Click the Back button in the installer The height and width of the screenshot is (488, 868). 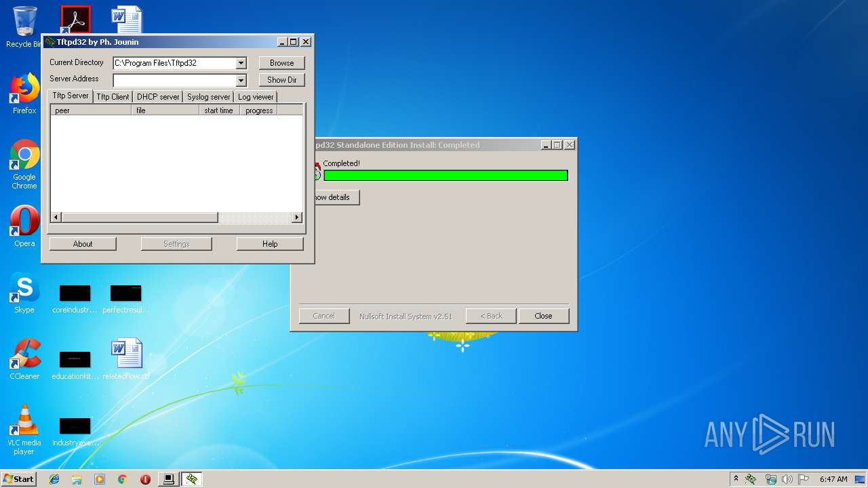tap(491, 316)
